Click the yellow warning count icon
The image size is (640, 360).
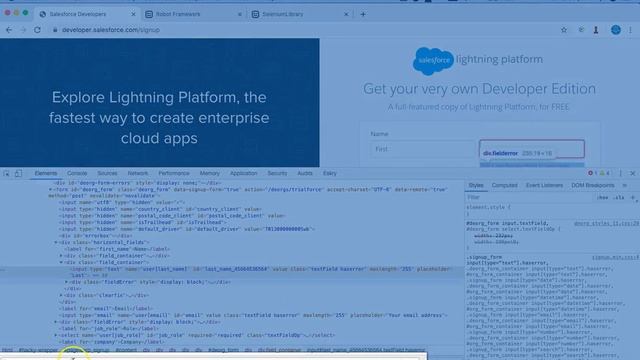(602, 173)
